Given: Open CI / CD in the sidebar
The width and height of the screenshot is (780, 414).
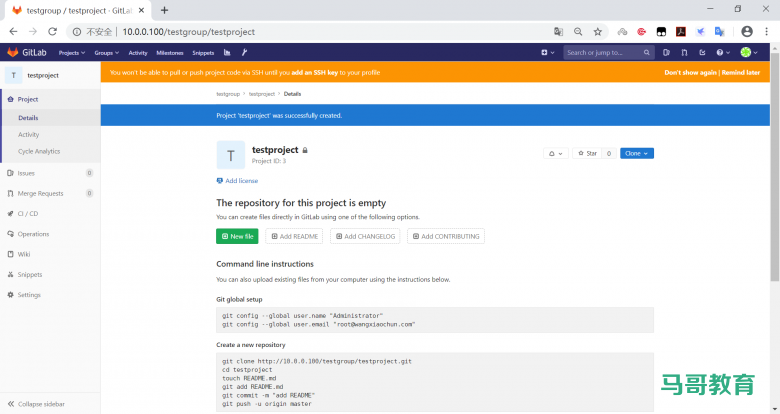Looking at the screenshot, I should pyautogui.click(x=50, y=213).
